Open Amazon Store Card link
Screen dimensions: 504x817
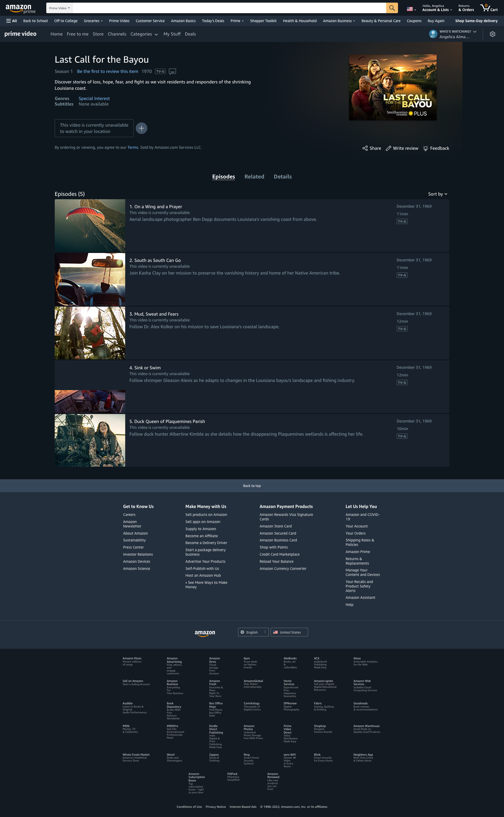[275, 526]
